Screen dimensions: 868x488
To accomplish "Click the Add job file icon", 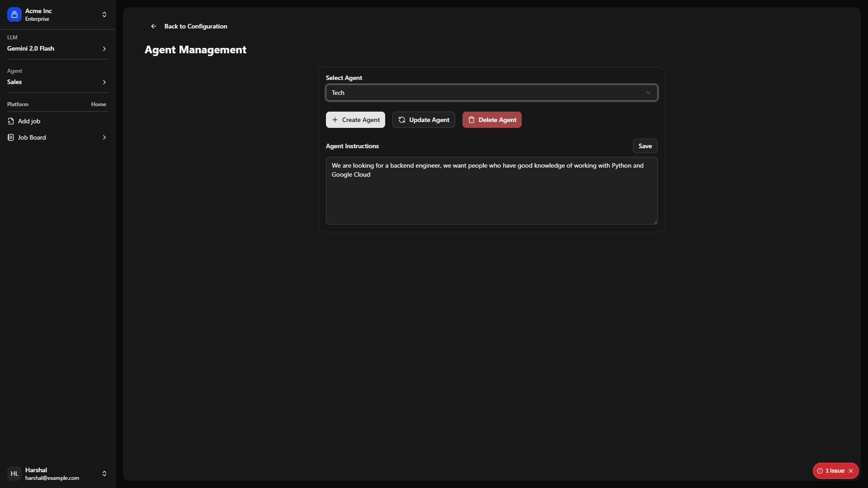I will [11, 121].
